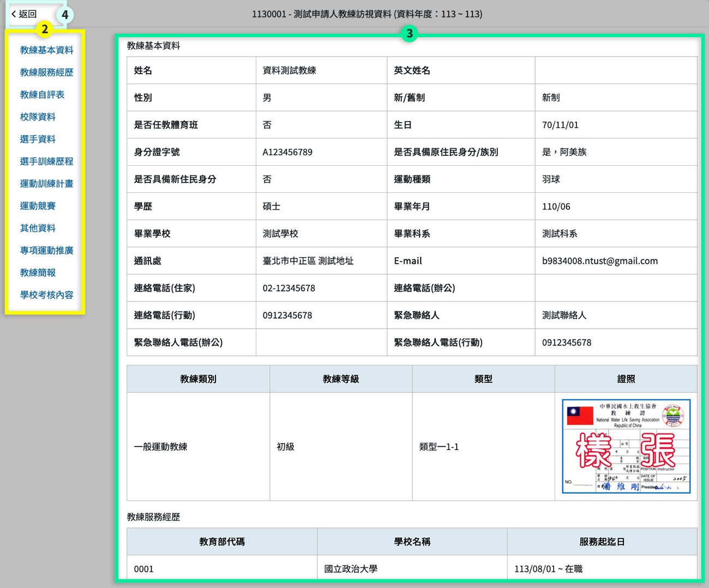Jump to 選手資料 section
Image resolution: width=709 pixels, height=588 pixels.
(x=38, y=140)
